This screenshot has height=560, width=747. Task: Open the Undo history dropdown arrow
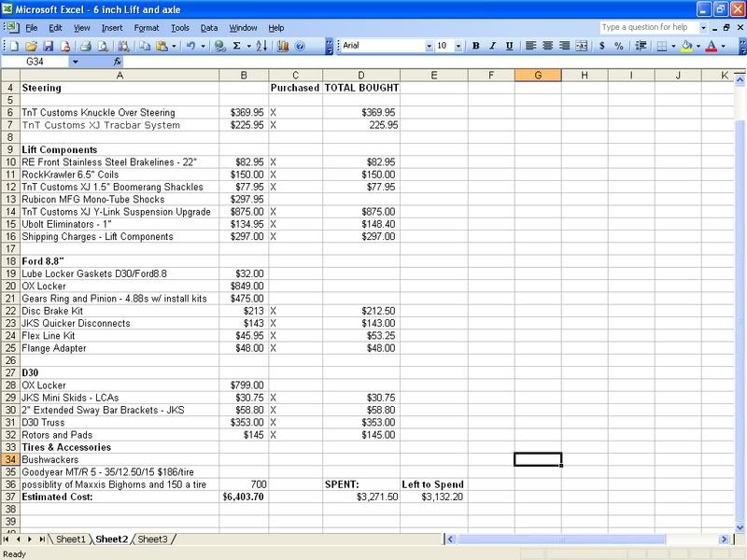(203, 46)
